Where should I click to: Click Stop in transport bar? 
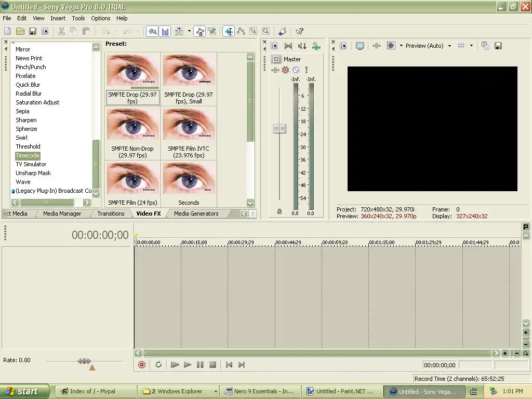pyautogui.click(x=212, y=365)
